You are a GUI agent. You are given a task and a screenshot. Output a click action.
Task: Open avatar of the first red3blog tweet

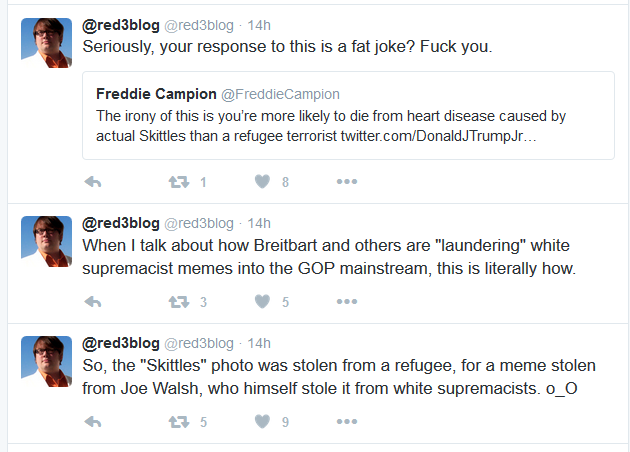(46, 43)
